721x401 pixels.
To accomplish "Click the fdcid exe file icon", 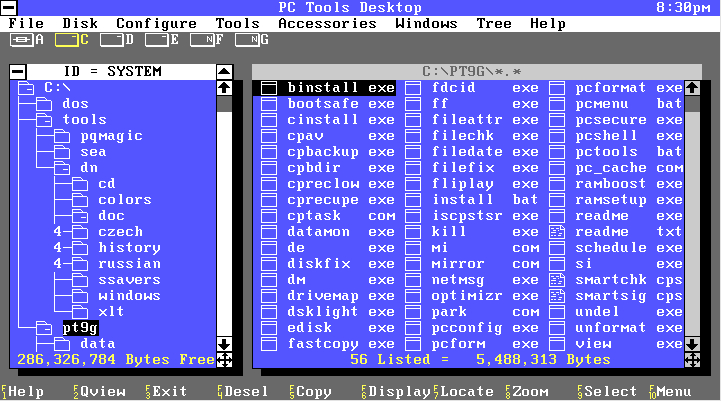I will pyautogui.click(x=413, y=88).
